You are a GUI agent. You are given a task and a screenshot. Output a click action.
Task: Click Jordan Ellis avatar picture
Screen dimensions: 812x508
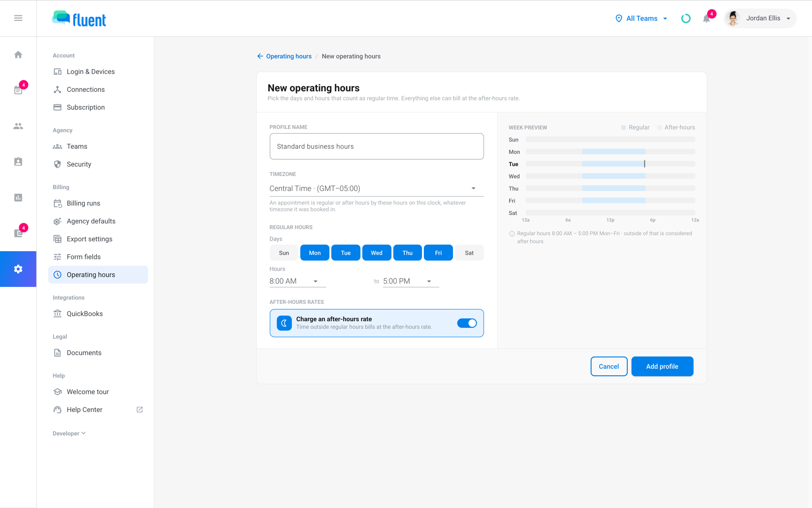(733, 18)
